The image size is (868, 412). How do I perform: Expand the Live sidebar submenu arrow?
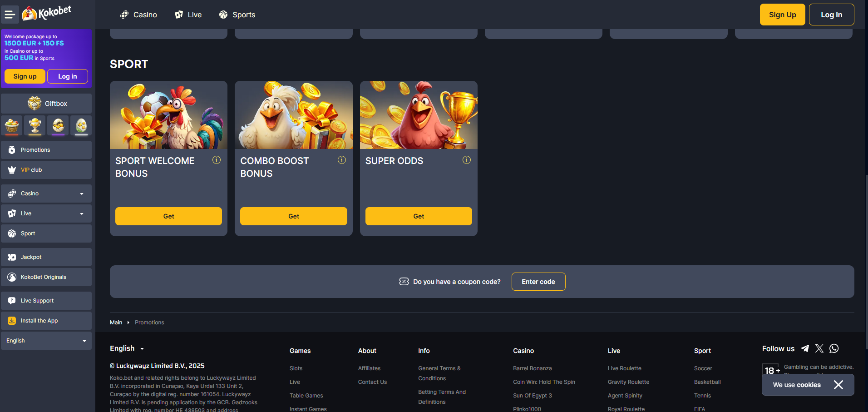tap(82, 214)
